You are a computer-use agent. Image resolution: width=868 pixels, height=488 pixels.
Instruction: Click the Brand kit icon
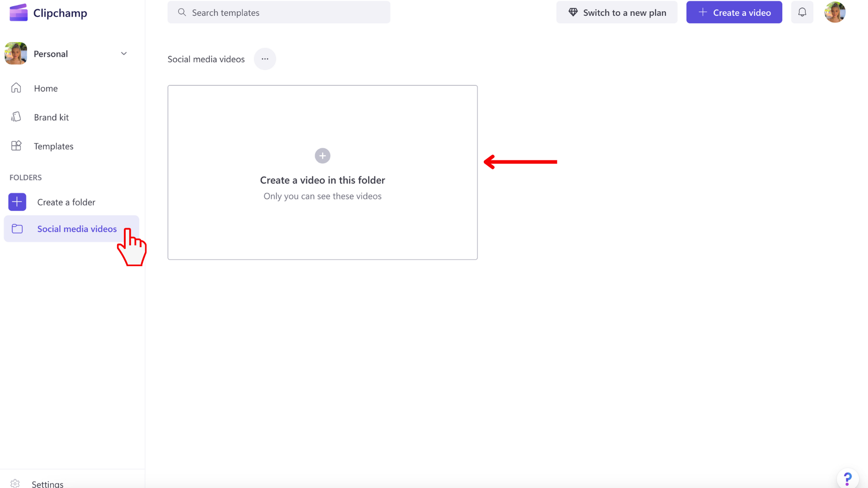[x=16, y=117]
